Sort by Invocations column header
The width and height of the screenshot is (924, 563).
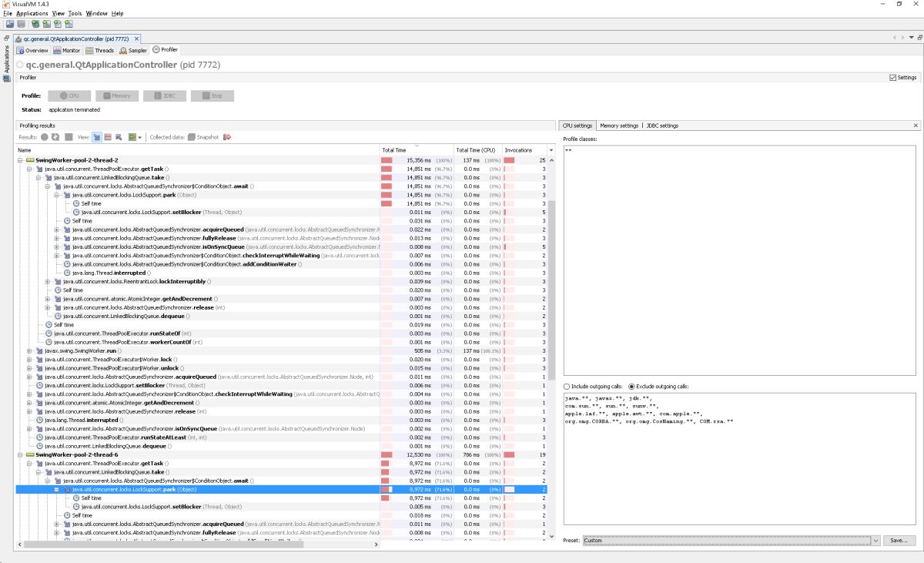tap(524, 150)
